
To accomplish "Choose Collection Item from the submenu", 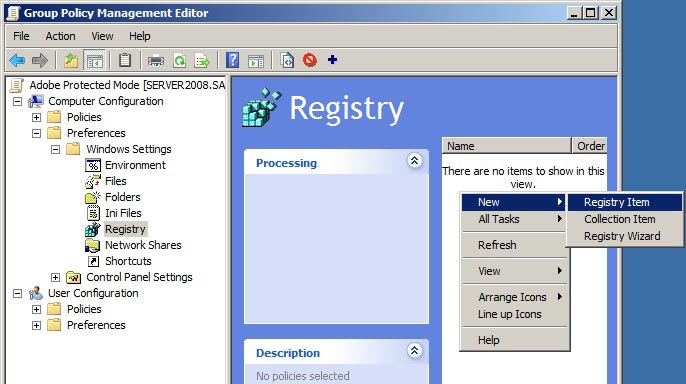I will 625,219.
